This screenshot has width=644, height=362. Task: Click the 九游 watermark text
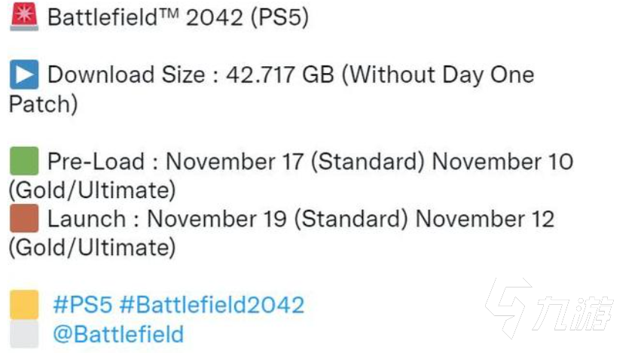point(575,313)
